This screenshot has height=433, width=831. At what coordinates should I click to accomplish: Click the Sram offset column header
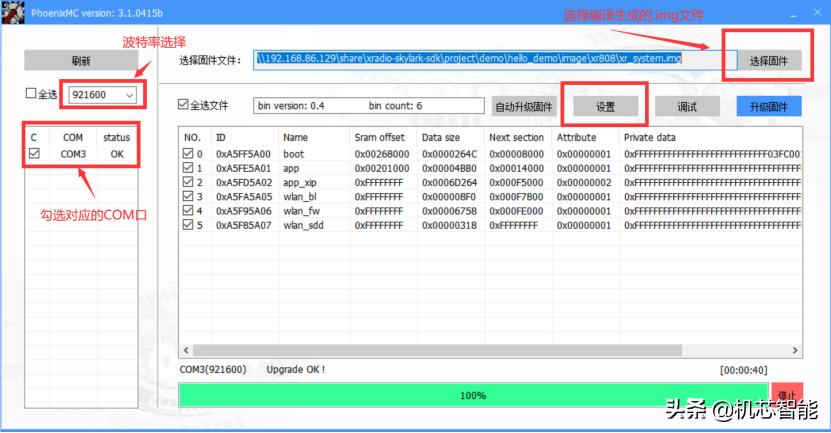tap(379, 138)
